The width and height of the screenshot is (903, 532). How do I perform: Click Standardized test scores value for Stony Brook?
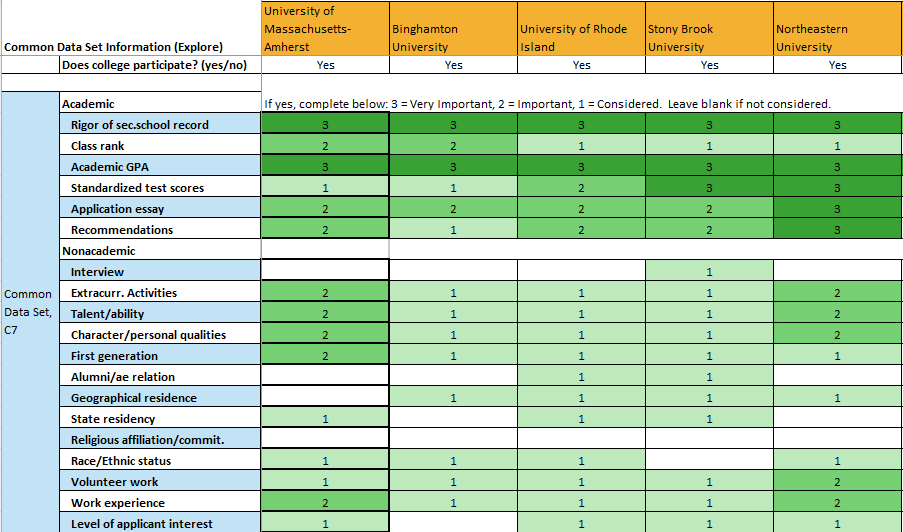pos(709,188)
